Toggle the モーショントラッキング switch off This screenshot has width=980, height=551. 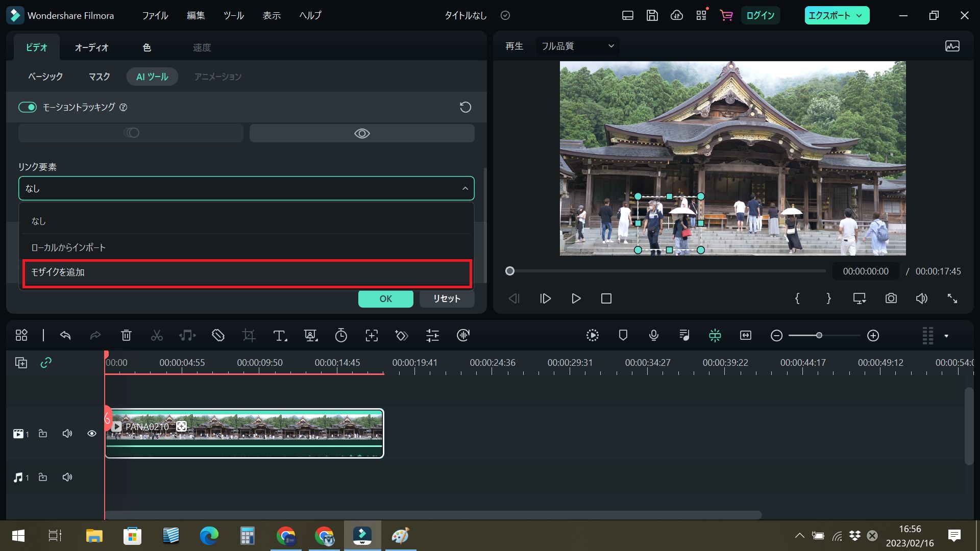click(28, 107)
